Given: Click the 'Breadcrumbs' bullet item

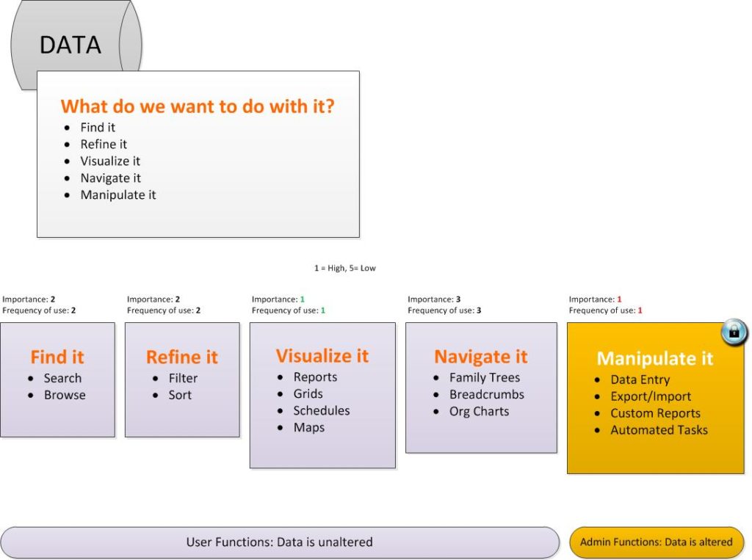Looking at the screenshot, I should 487,395.
